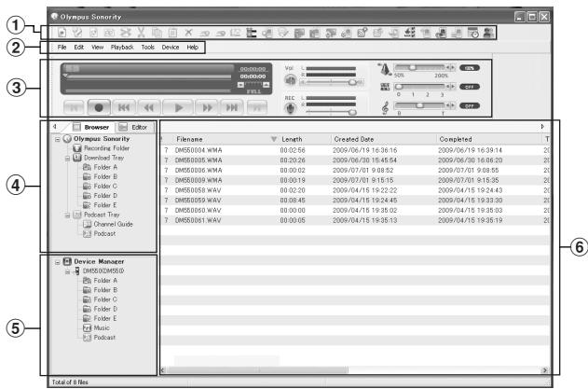This screenshot has width=588, height=389.
Task: Select the file DM550004.WMA
Action: pyautogui.click(x=355, y=150)
